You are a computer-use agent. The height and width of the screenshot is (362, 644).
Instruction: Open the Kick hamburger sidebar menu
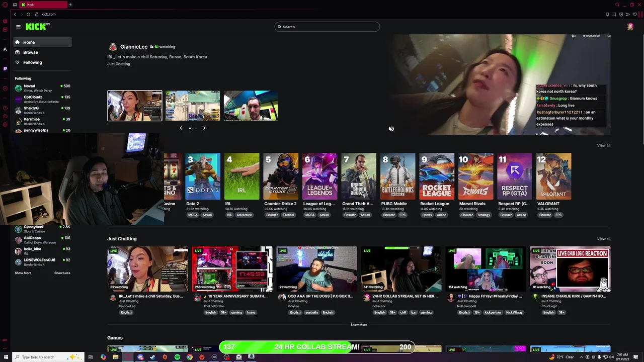pyautogui.click(x=18, y=27)
